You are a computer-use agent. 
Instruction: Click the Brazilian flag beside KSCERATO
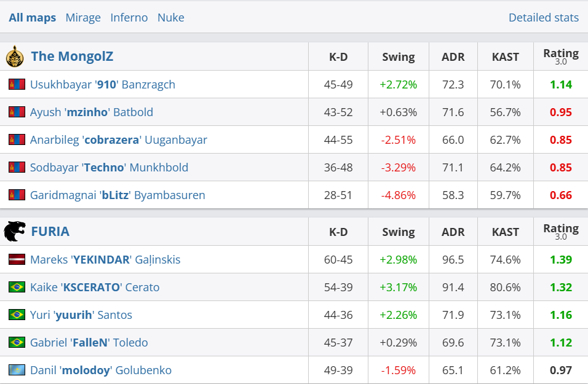click(x=17, y=287)
